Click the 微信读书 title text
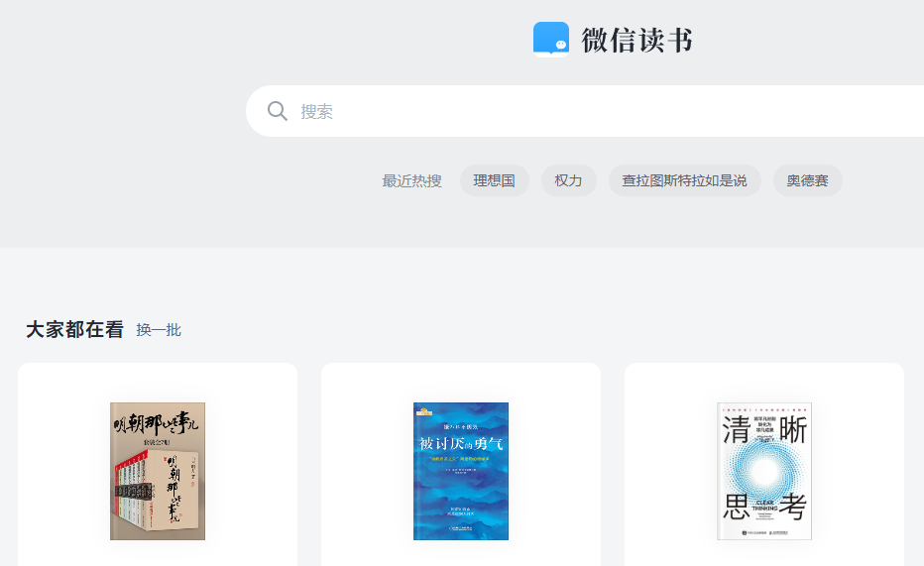This screenshot has height=566, width=924. (x=637, y=40)
